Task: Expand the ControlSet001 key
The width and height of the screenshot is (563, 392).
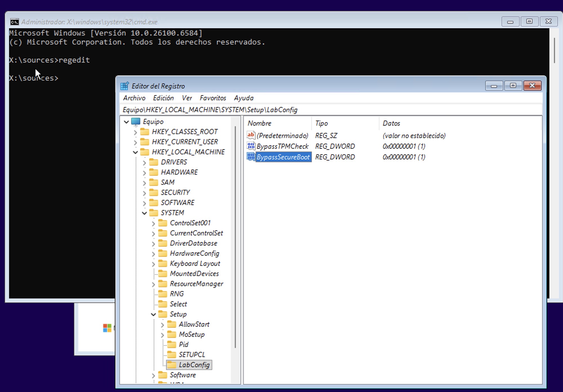Action: [x=153, y=223]
